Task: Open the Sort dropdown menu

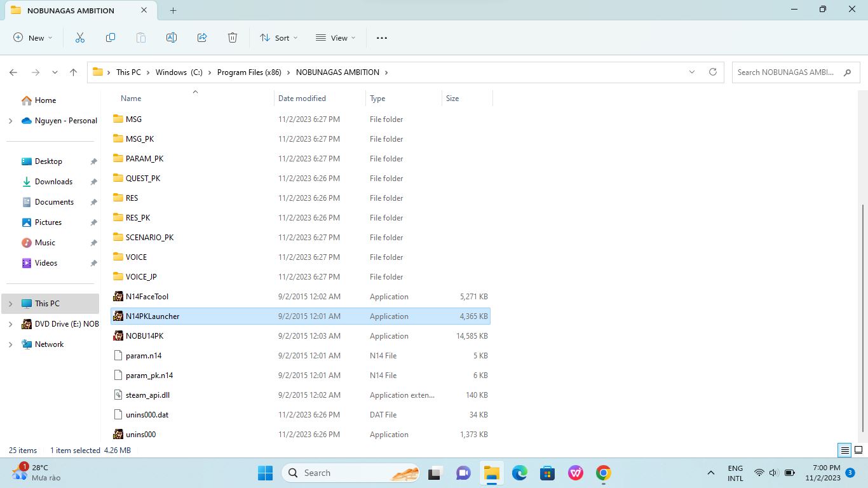Action: click(x=279, y=37)
